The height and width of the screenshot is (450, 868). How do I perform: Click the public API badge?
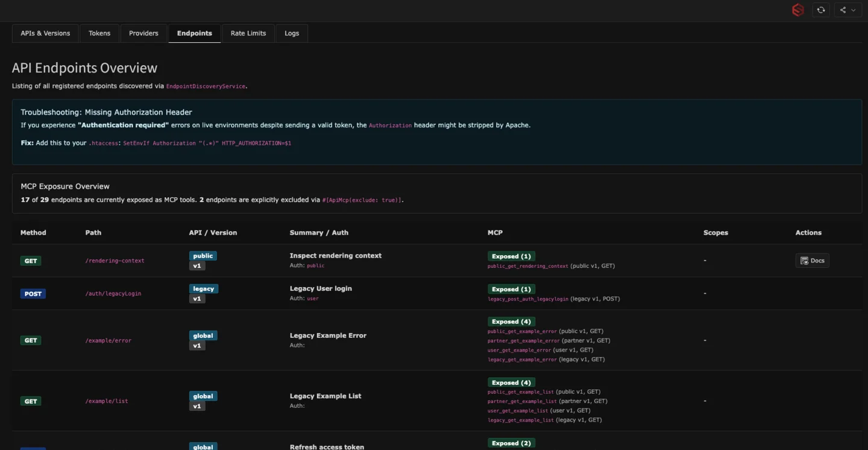203,256
